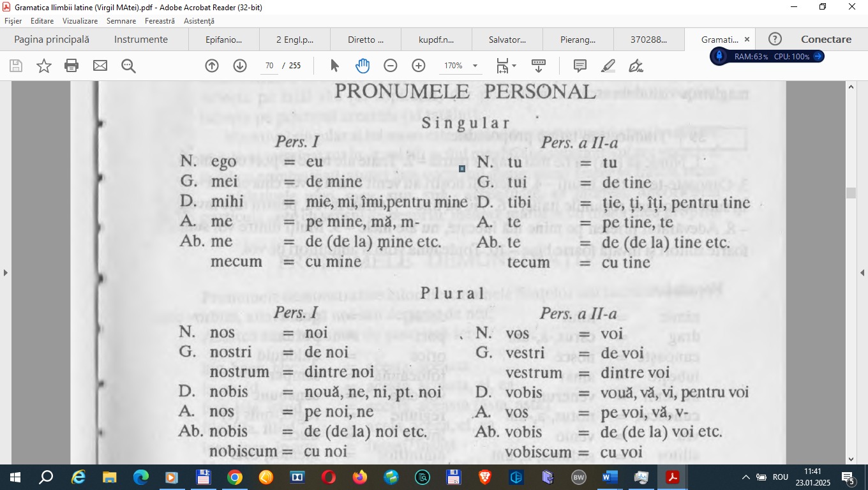Open the Editare menu
This screenshot has height=490, width=868.
[x=42, y=21]
